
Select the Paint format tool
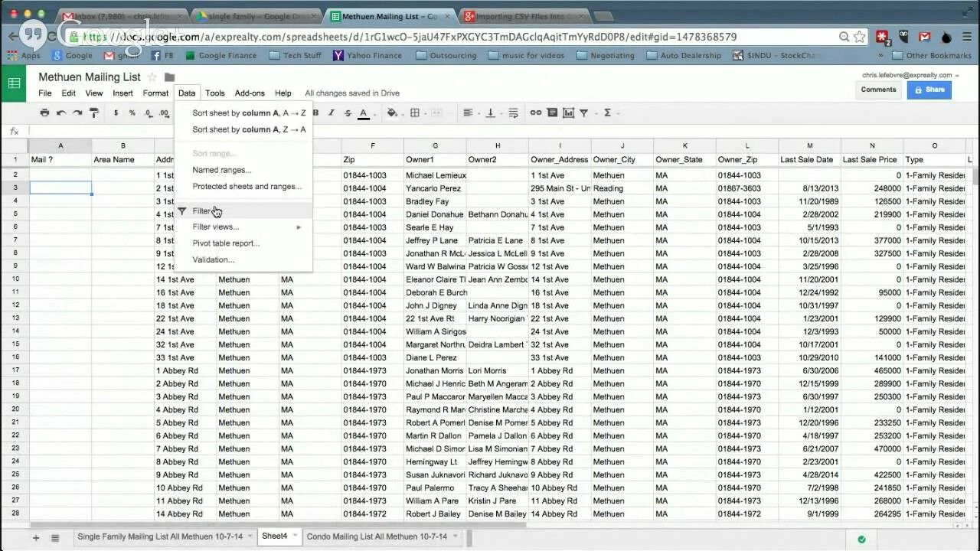point(93,112)
